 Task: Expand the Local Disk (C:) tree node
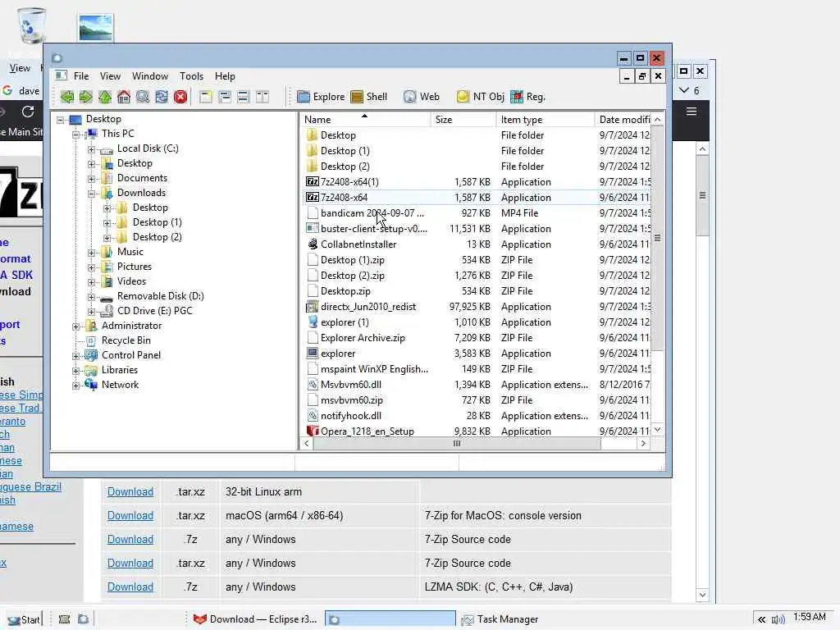click(x=92, y=149)
